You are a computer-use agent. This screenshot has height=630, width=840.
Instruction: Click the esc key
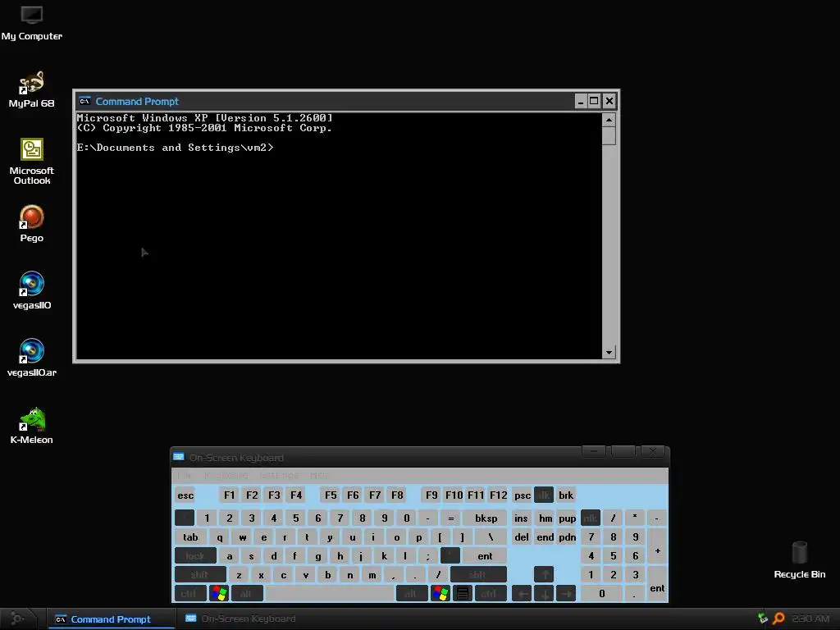tap(185, 495)
